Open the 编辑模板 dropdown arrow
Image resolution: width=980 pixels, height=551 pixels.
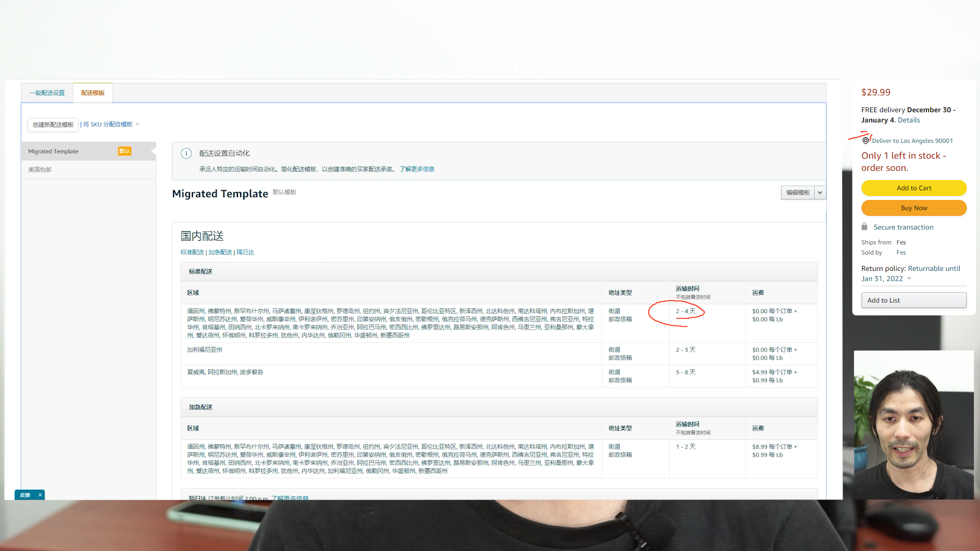click(820, 193)
